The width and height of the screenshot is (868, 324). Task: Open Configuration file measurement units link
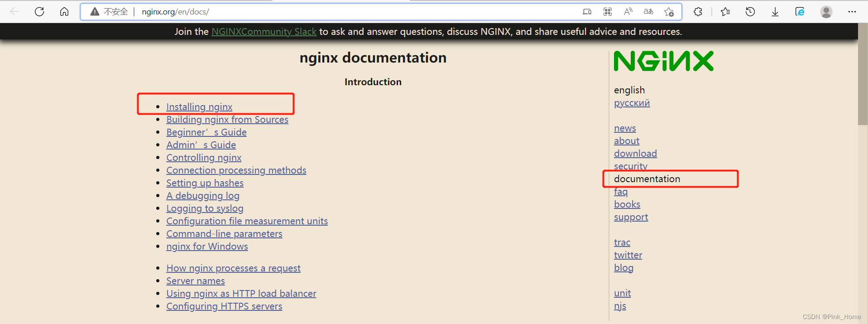pyautogui.click(x=247, y=221)
